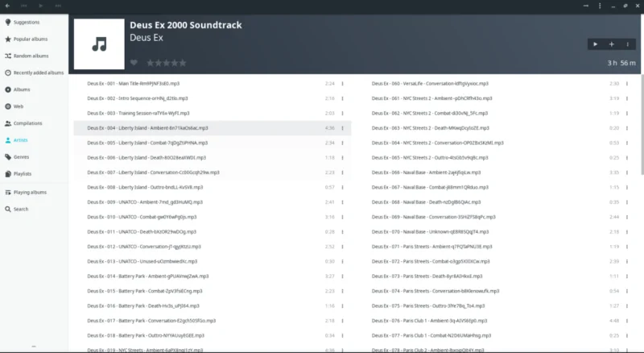
Task: Open menu for track 014 Battery Park Ambient
Action: click(x=342, y=276)
